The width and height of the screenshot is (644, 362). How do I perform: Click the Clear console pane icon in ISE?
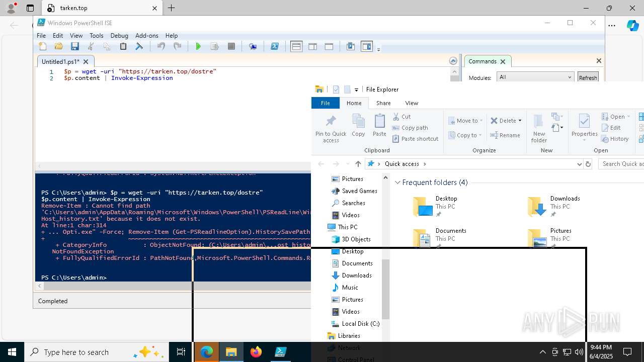tap(139, 46)
